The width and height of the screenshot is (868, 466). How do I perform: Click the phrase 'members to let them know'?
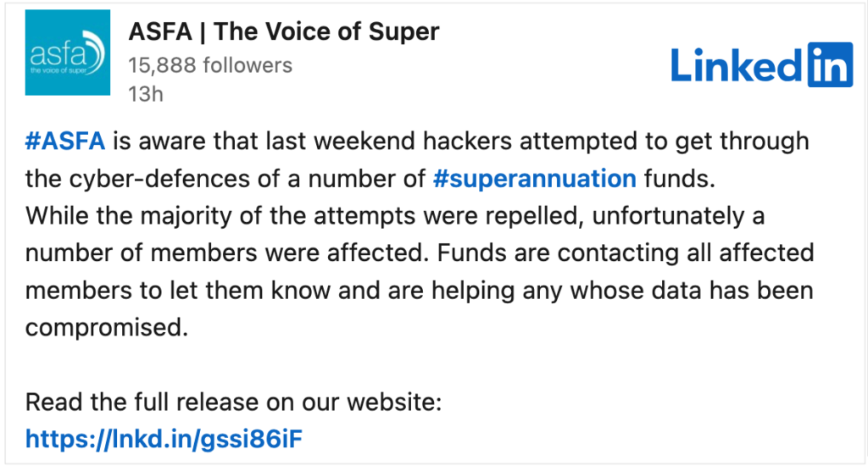coord(178,291)
